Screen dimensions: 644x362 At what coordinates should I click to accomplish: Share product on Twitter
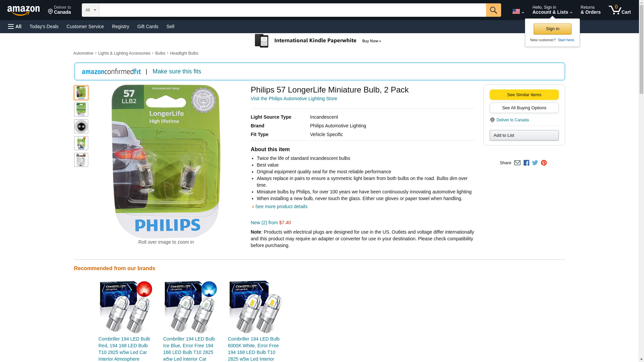tap(535, 163)
